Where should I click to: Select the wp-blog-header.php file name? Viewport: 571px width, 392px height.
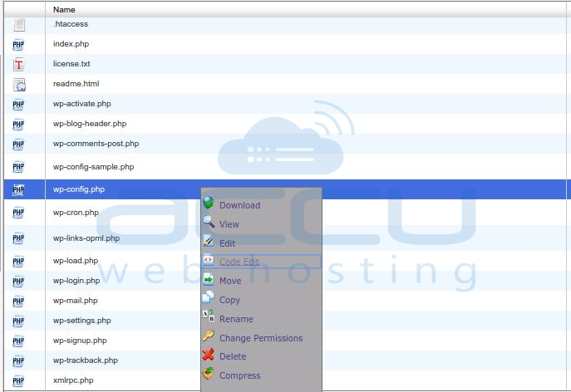click(90, 124)
